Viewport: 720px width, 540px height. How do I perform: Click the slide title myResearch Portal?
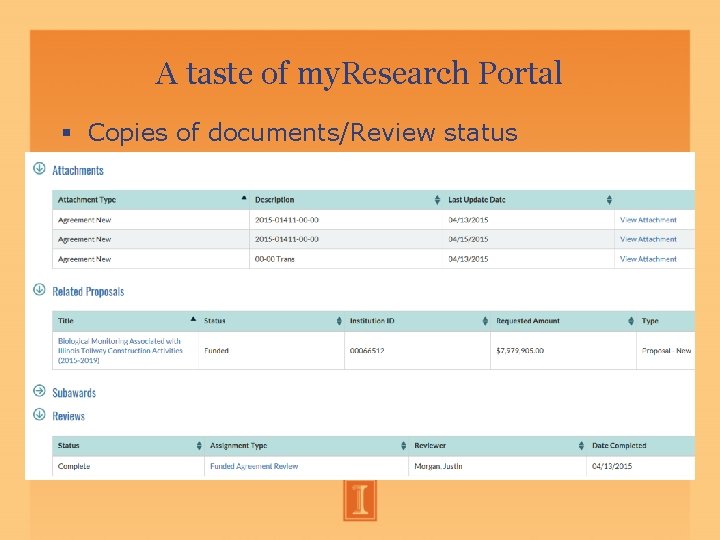point(359,73)
